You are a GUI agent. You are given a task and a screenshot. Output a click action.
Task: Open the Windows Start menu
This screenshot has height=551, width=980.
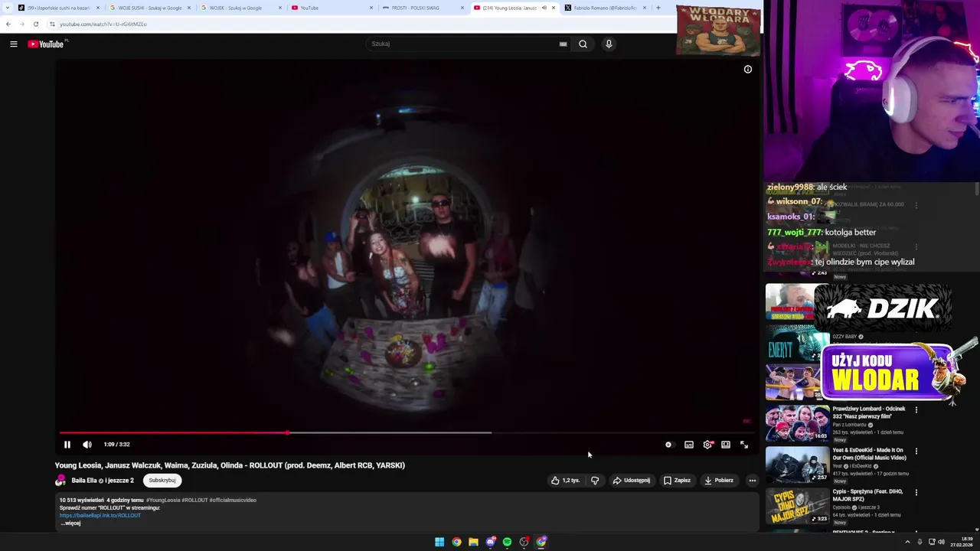pyautogui.click(x=439, y=542)
